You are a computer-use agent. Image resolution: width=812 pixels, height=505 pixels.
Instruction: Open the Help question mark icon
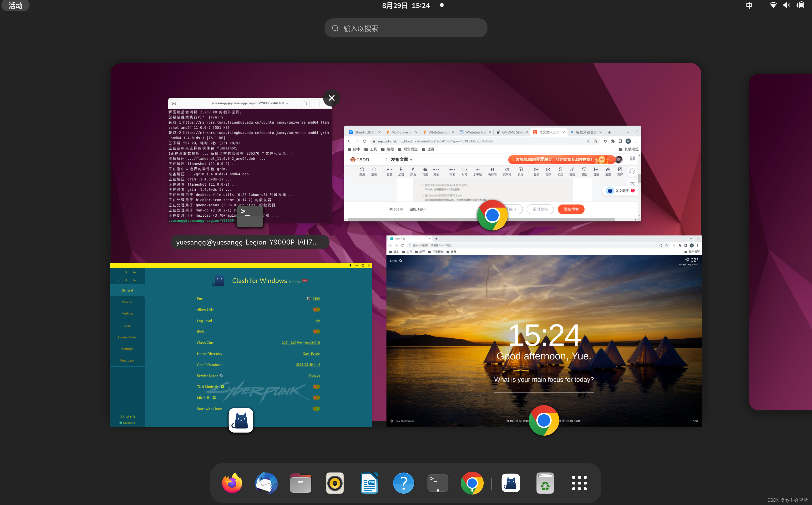[403, 483]
